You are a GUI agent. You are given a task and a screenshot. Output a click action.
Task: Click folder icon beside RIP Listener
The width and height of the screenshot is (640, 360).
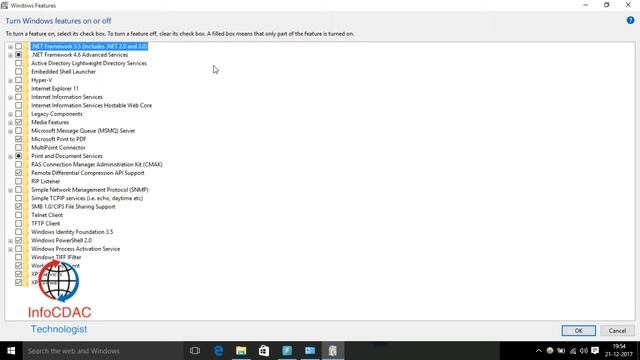pyautogui.click(x=26, y=181)
